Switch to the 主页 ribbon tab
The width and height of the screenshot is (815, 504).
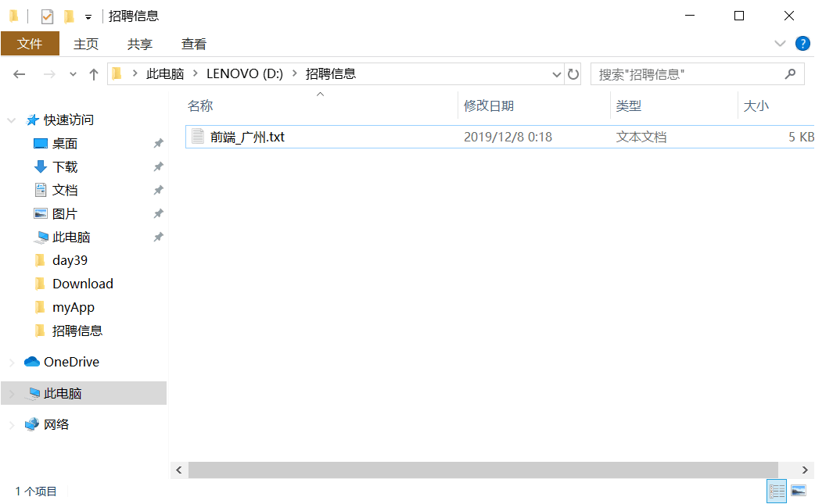[x=86, y=44]
